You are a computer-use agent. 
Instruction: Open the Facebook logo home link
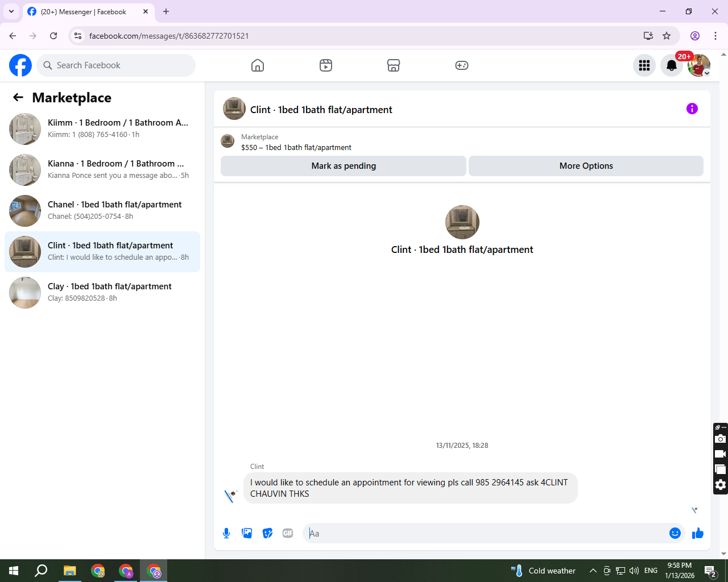(x=20, y=65)
